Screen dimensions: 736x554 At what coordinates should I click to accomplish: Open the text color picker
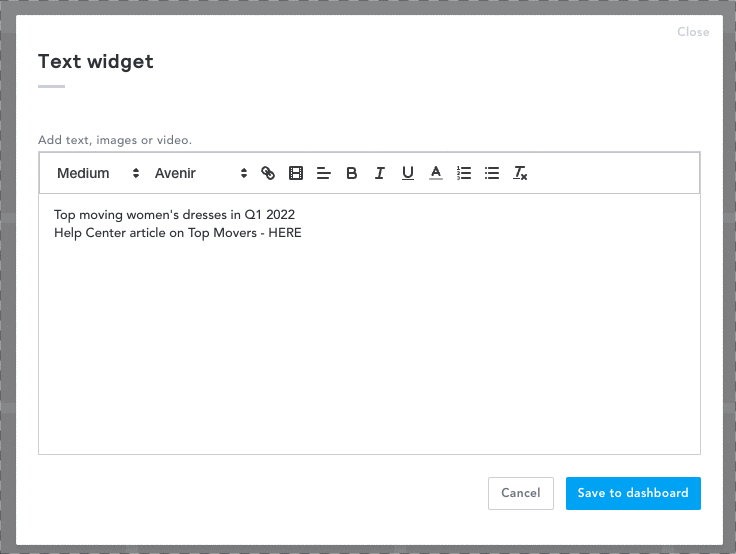pyautogui.click(x=436, y=173)
